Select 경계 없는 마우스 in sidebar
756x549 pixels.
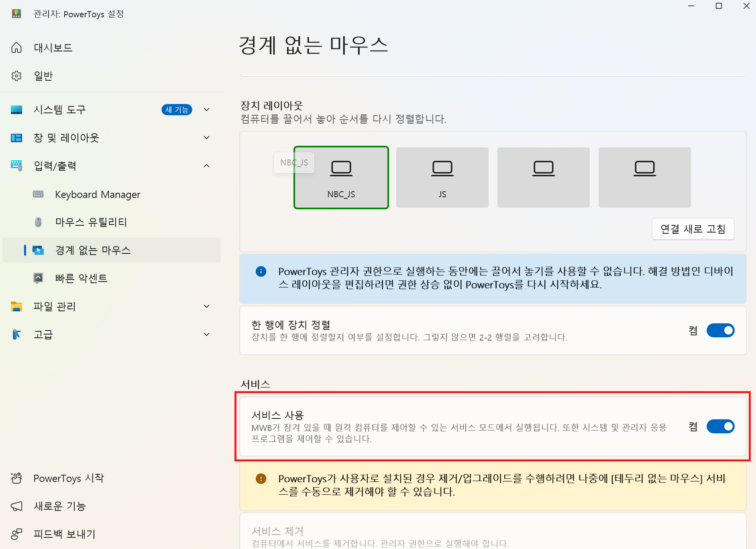pyautogui.click(x=112, y=250)
